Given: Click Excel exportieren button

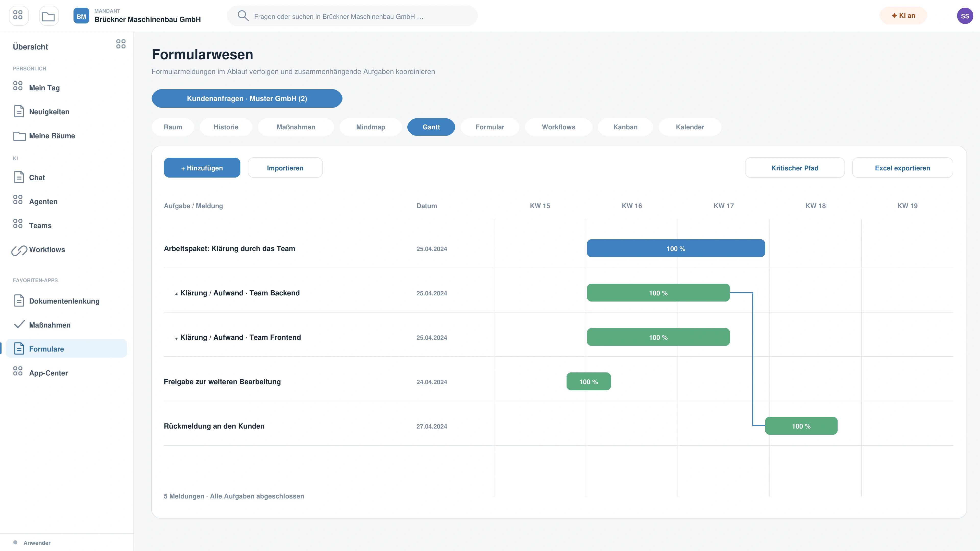Looking at the screenshot, I should pos(902,168).
